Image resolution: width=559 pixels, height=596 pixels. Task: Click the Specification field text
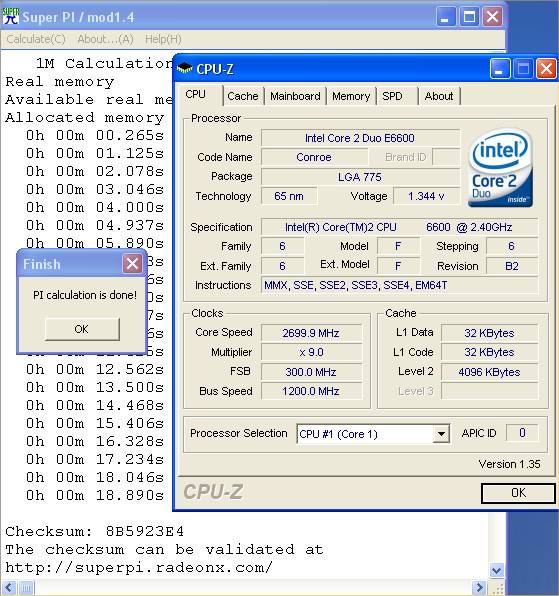point(399,227)
